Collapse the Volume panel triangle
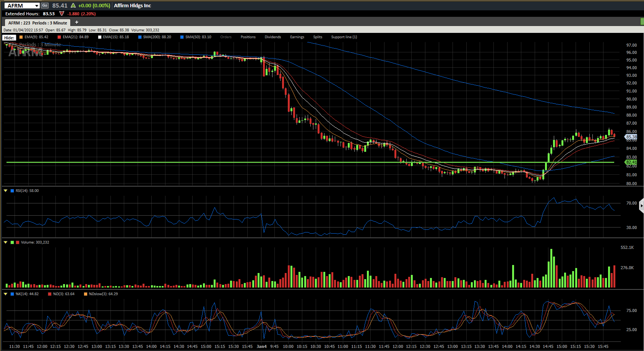644x351 pixels. coord(6,242)
